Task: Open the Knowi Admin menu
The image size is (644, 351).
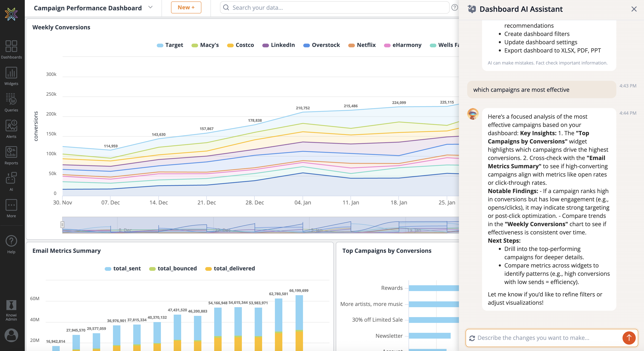Action: (x=11, y=310)
